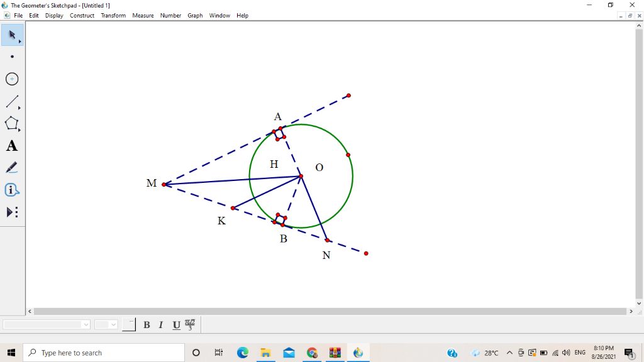Image resolution: width=644 pixels, height=362 pixels.
Task: Select the Information tool
Action: [13, 190]
